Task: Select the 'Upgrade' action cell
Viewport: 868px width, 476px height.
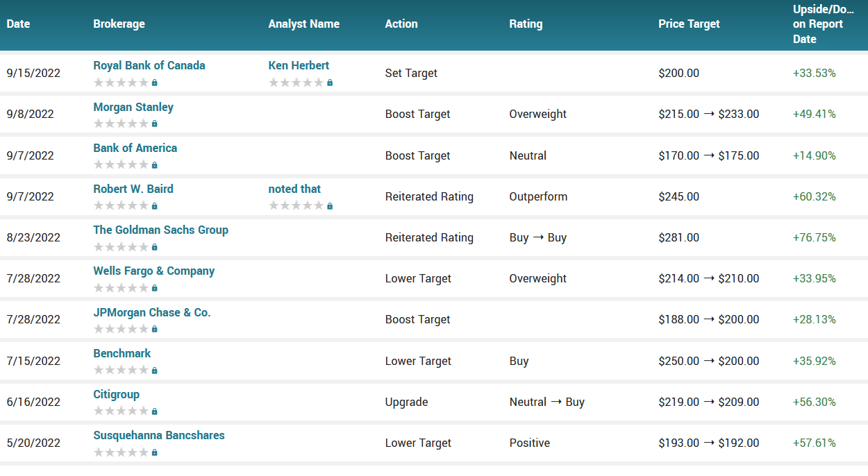Action: tap(406, 402)
